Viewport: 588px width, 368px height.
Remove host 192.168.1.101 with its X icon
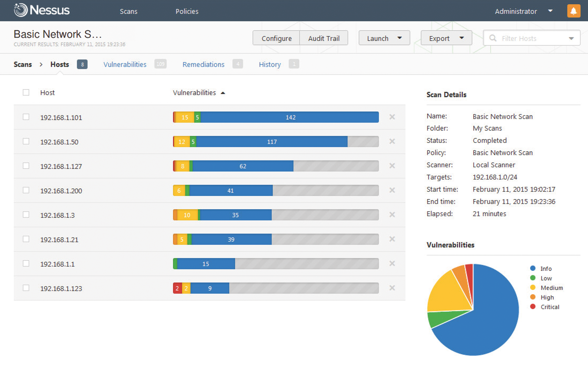pos(392,117)
